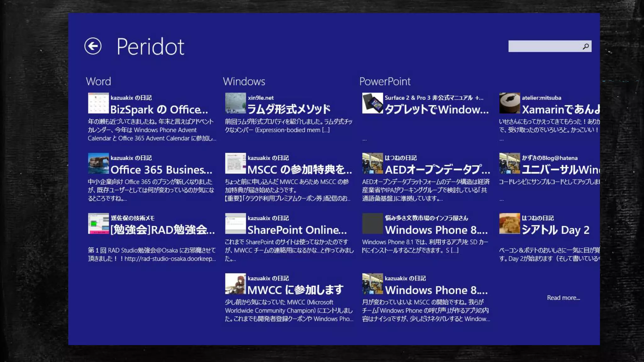This screenshot has width=644, height=362.
Task: Click Windows Phone 8 article gray thumbnail
Action: tap(373, 224)
